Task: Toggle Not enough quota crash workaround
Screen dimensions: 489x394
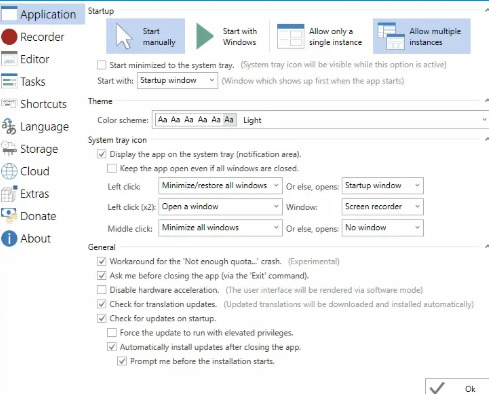Action: 102,261
